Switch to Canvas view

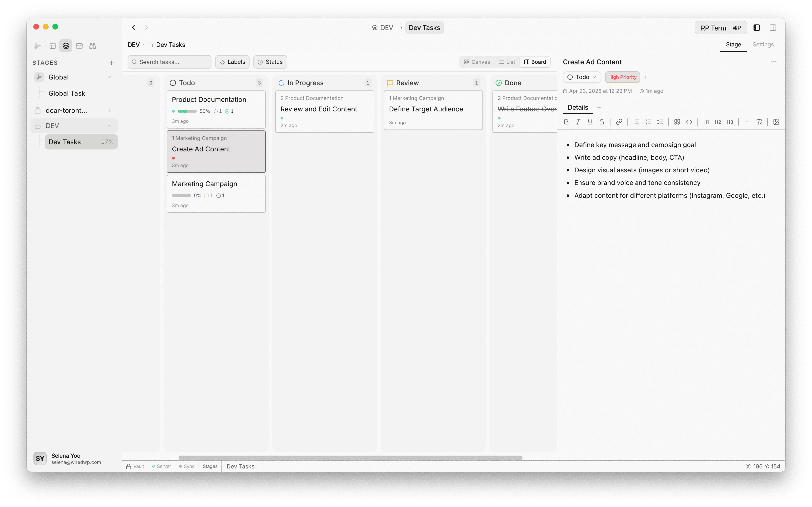click(477, 62)
